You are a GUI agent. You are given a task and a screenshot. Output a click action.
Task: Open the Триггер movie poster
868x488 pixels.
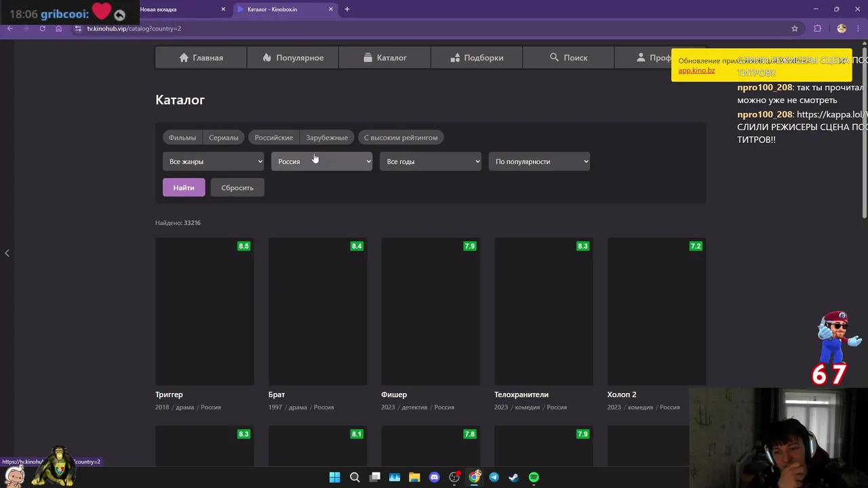205,311
